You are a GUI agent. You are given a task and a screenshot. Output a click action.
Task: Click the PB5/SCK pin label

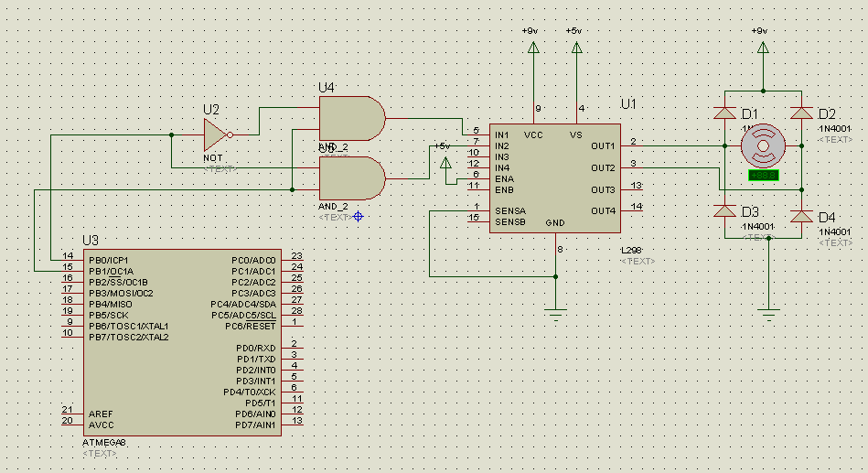coord(109,316)
